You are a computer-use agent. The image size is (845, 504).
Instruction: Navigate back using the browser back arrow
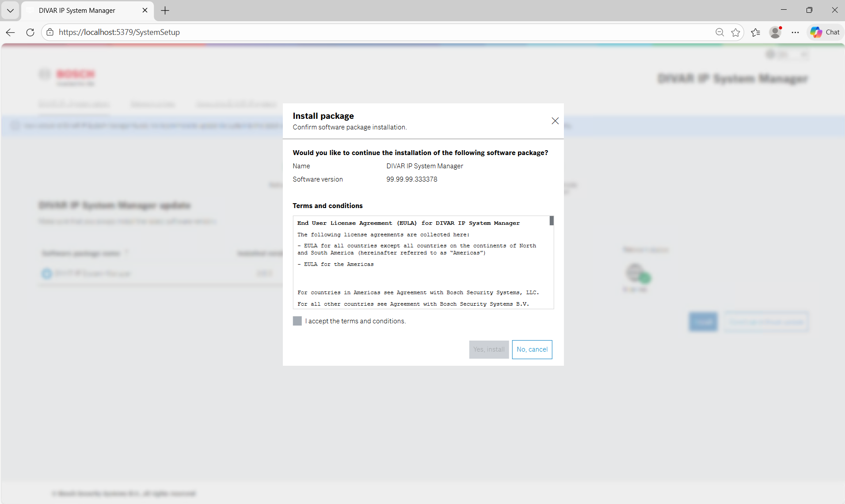(10, 32)
